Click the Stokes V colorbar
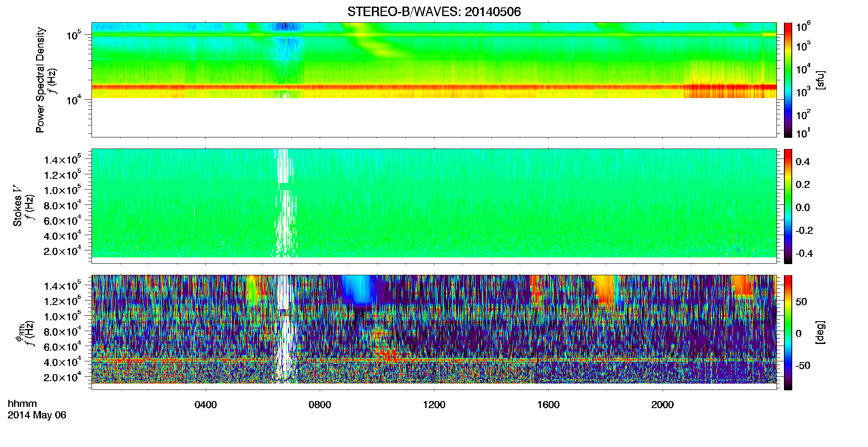This screenshot has width=868, height=447. pos(788,206)
